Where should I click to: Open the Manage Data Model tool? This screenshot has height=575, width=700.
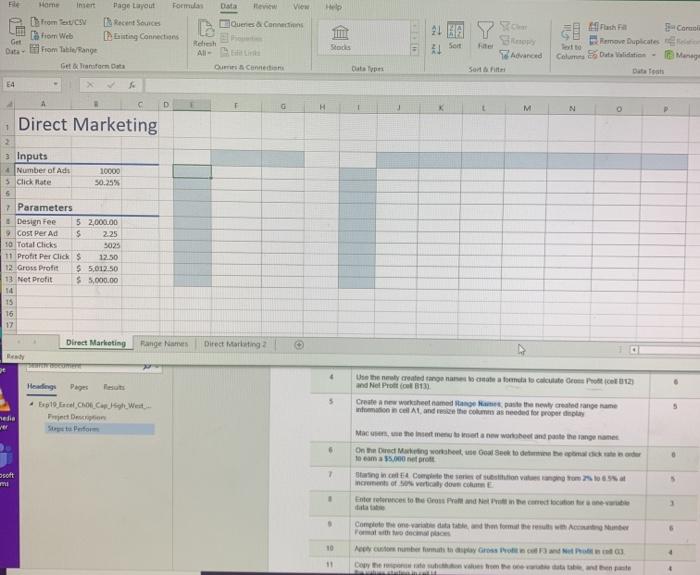click(x=682, y=55)
